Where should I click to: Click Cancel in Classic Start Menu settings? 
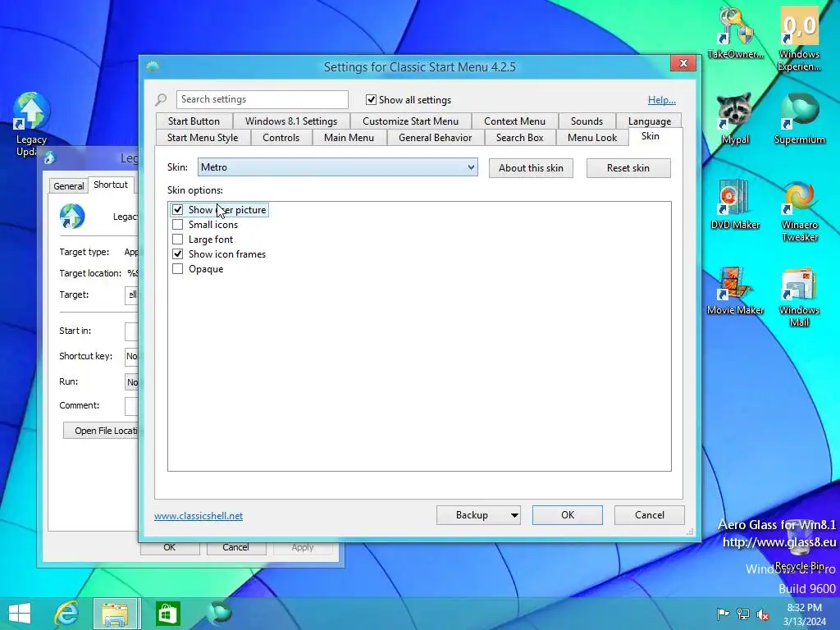(650, 515)
